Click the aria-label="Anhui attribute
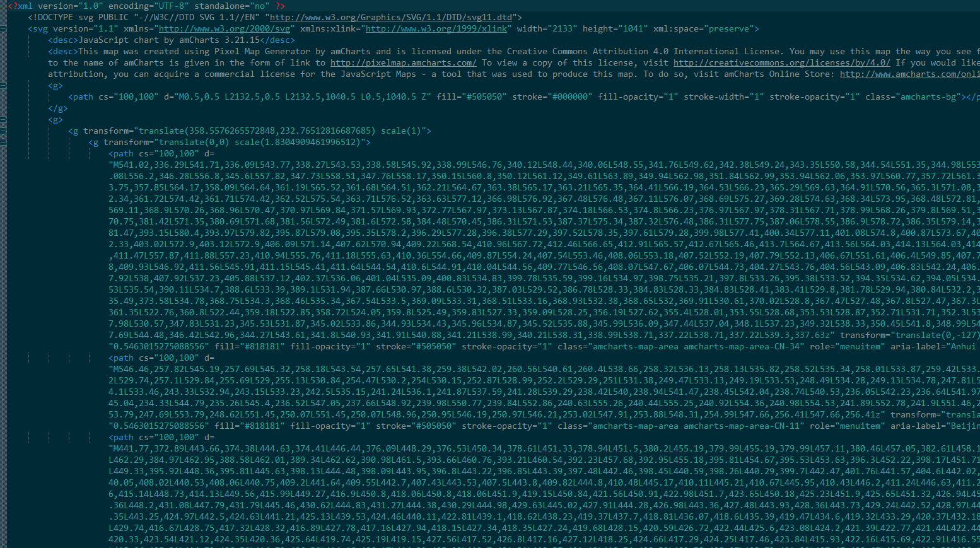 pyautogui.click(x=933, y=346)
